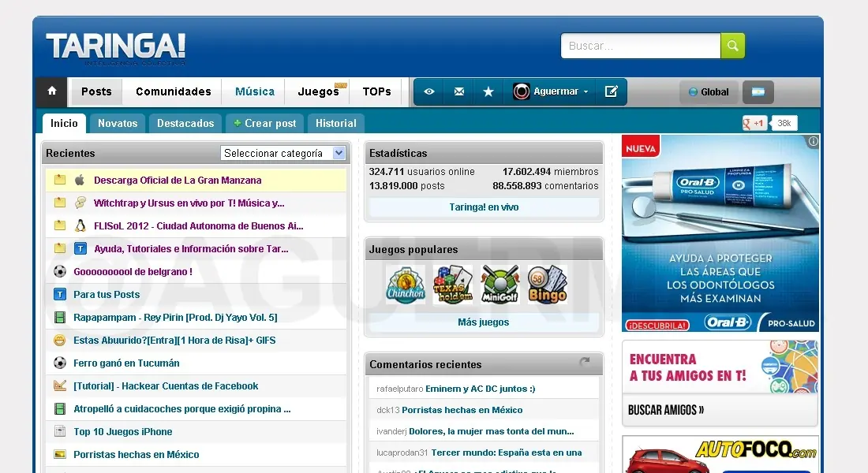Click the 38k share counter
The width and height of the screenshot is (868, 473).
pyautogui.click(x=784, y=123)
